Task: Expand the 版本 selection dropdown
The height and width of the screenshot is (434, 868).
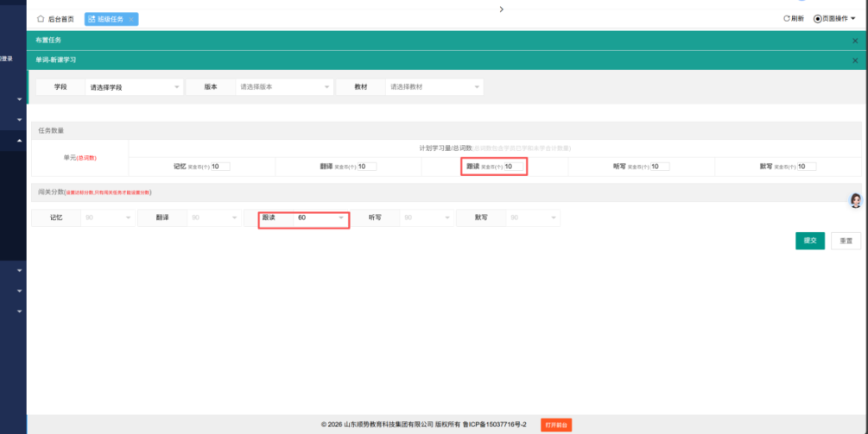Action: pos(284,87)
